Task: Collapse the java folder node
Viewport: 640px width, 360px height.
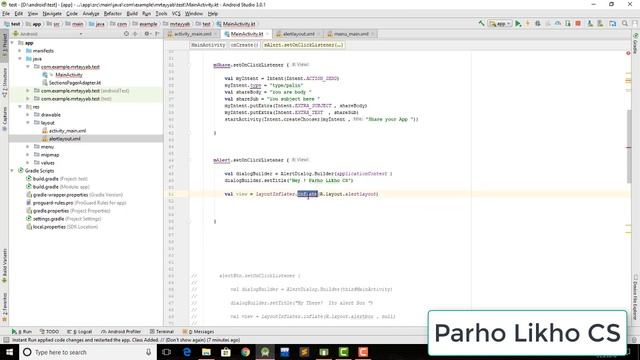Action: (20, 59)
